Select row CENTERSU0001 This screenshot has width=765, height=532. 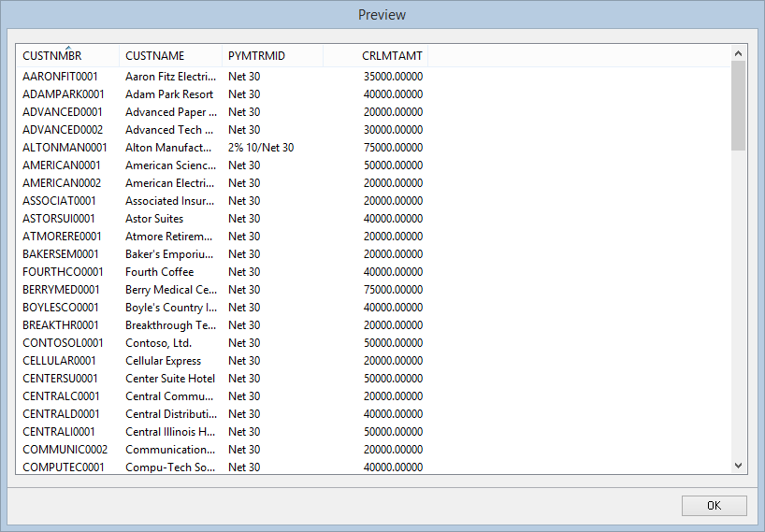pos(223,379)
